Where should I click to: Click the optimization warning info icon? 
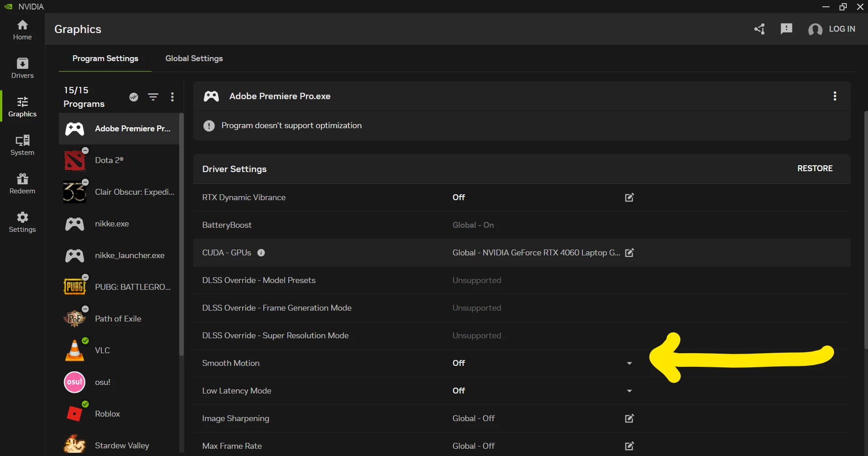[x=209, y=126]
